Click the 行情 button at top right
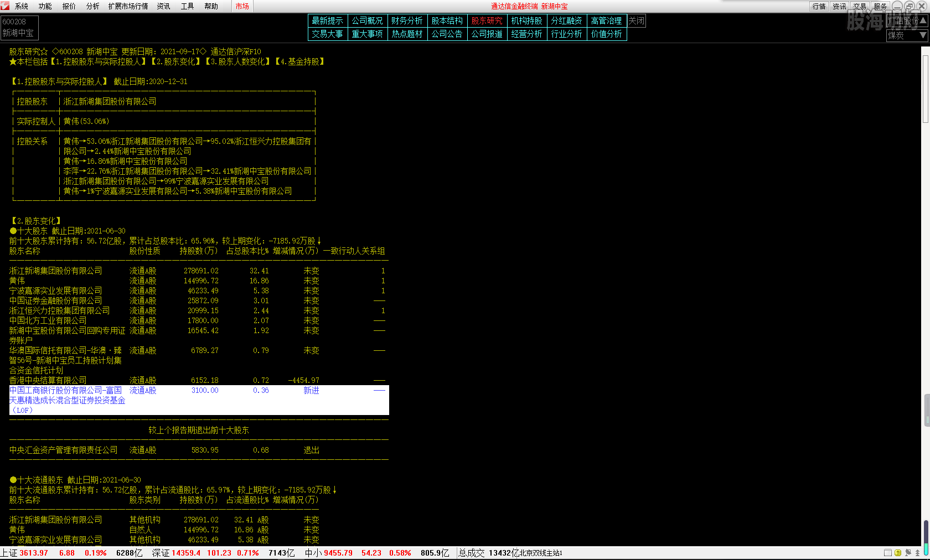 click(x=819, y=6)
